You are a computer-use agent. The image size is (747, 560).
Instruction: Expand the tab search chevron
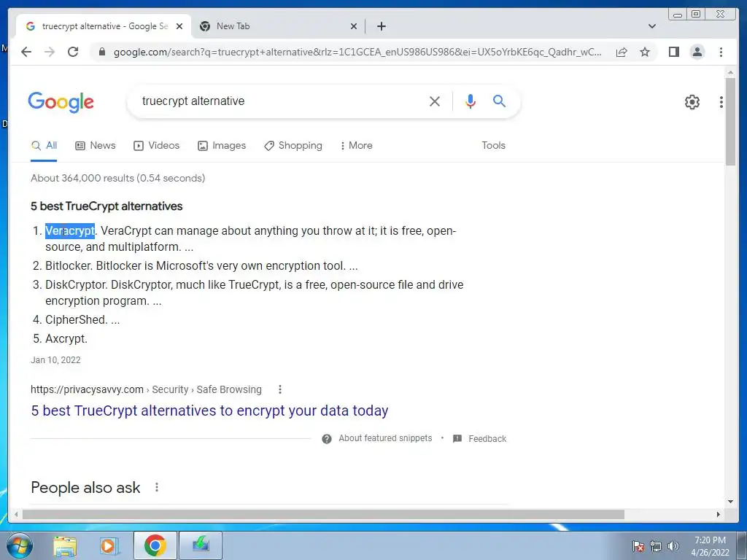pyautogui.click(x=651, y=26)
